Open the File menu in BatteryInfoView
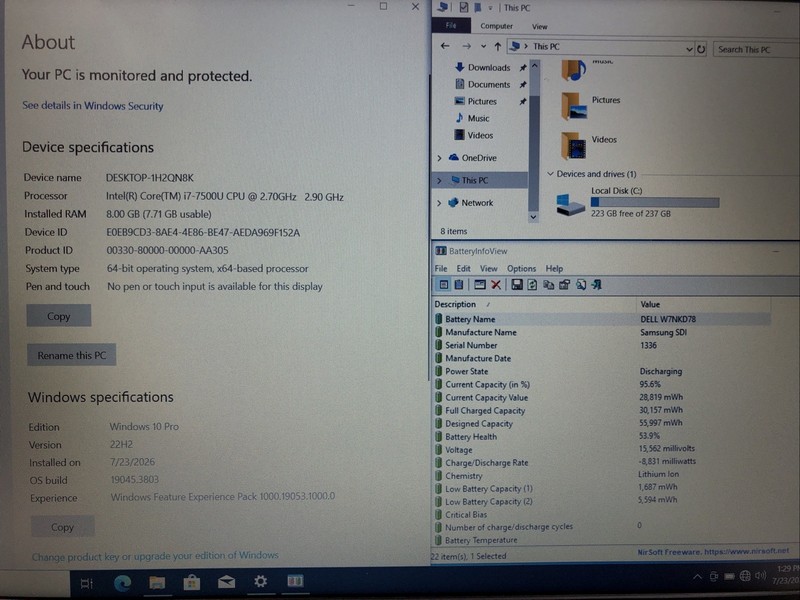 point(441,268)
